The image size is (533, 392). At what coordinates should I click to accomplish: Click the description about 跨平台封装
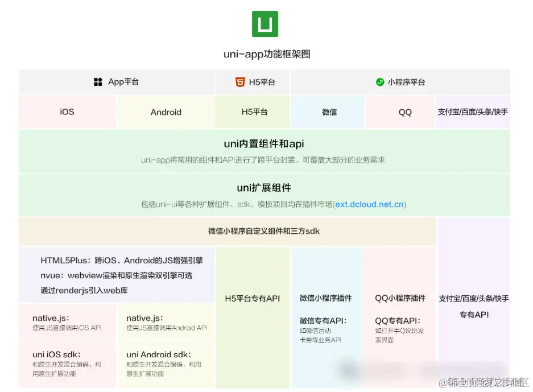click(x=263, y=160)
